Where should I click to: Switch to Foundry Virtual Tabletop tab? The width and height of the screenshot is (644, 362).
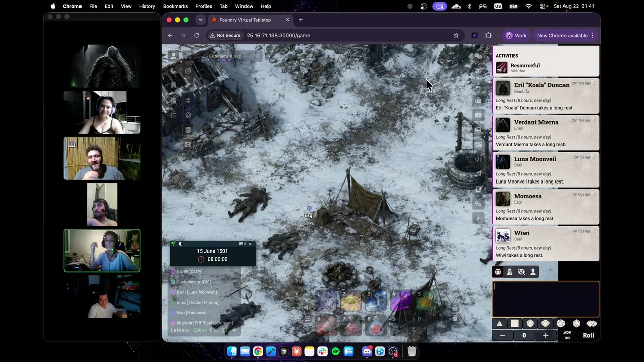pos(250,20)
